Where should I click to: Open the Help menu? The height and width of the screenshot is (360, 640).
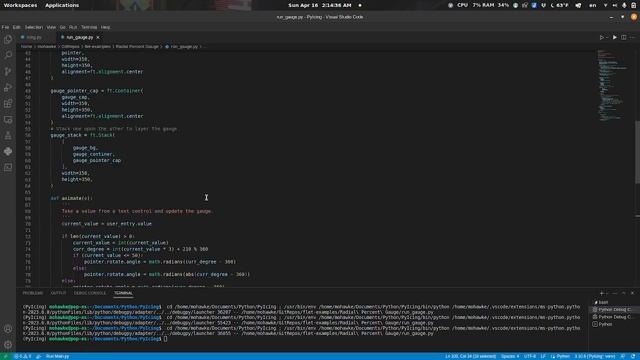tap(105, 27)
